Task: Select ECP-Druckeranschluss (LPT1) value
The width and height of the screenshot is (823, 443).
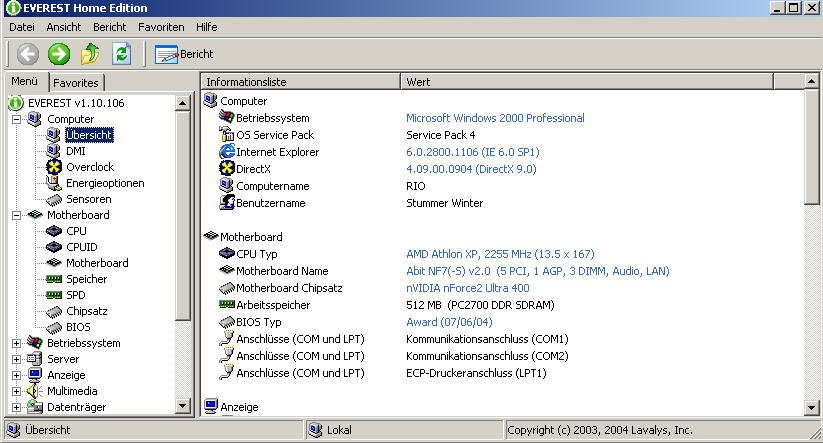Action: point(476,373)
